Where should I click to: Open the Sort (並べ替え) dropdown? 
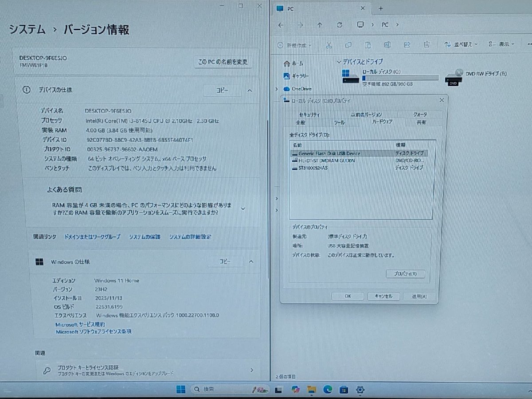pos(461,44)
